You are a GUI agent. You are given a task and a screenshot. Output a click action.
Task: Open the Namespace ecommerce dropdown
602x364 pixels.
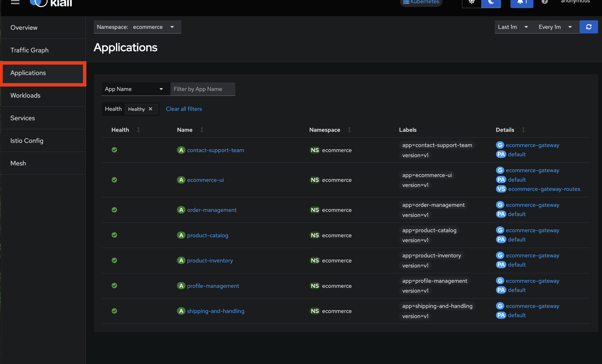(137, 27)
